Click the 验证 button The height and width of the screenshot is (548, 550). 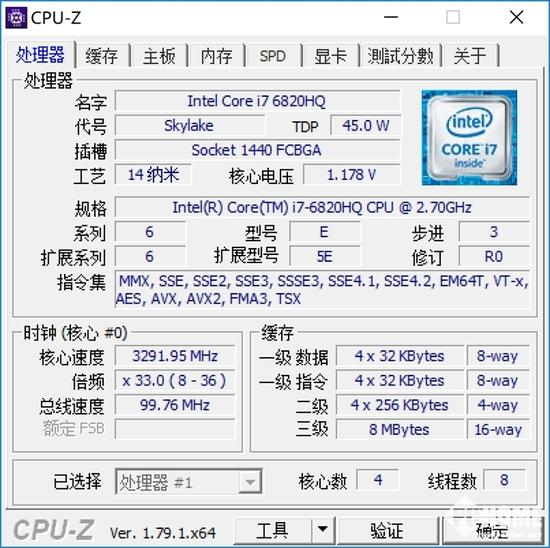[x=387, y=530]
